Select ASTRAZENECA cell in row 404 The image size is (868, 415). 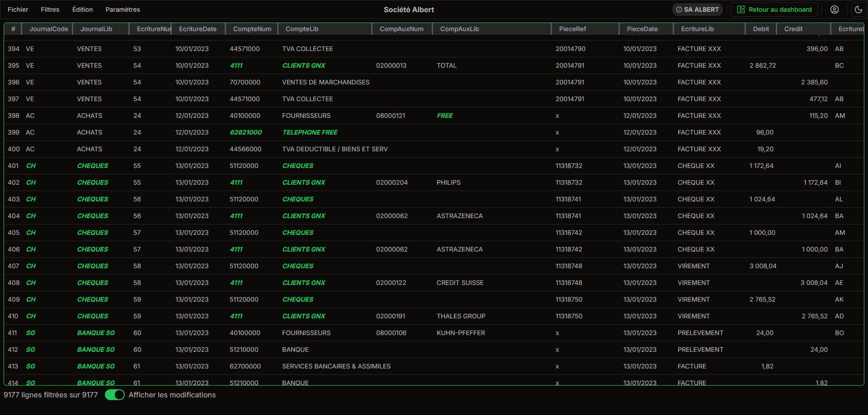[x=459, y=216]
